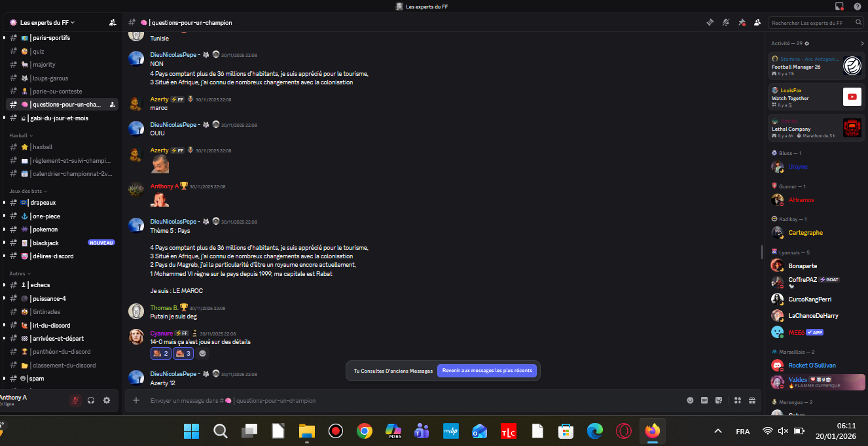Open the invite icon next to server name
Screen dimensions: 868x446
pos(113,22)
